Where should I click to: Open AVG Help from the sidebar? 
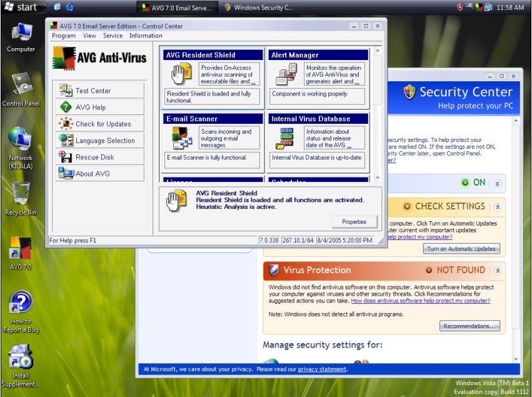pos(100,108)
